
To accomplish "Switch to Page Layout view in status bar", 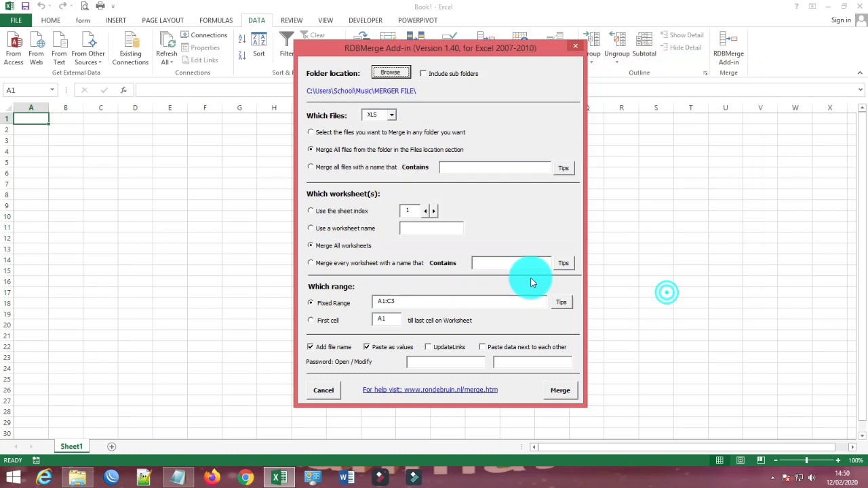I will (740, 460).
